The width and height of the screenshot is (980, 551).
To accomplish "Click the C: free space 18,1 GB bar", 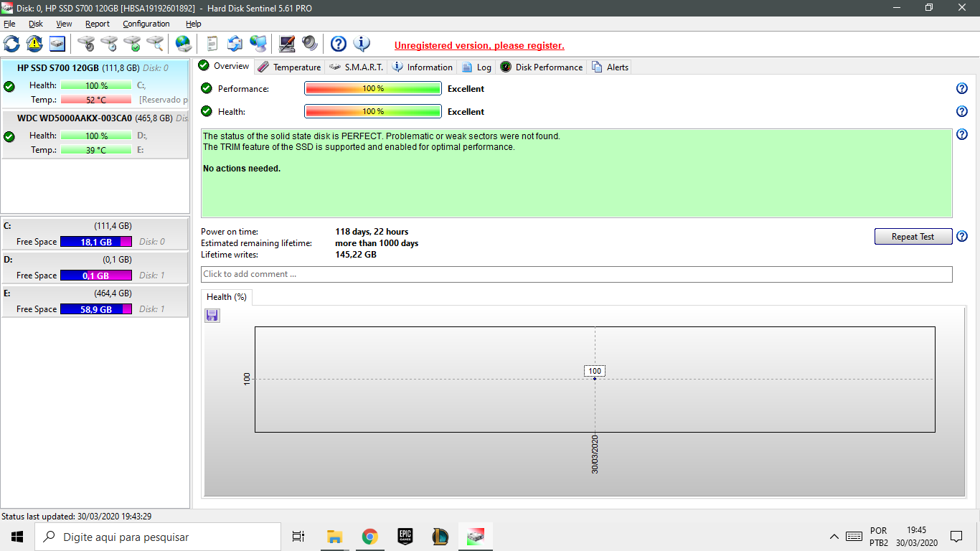I will point(96,242).
